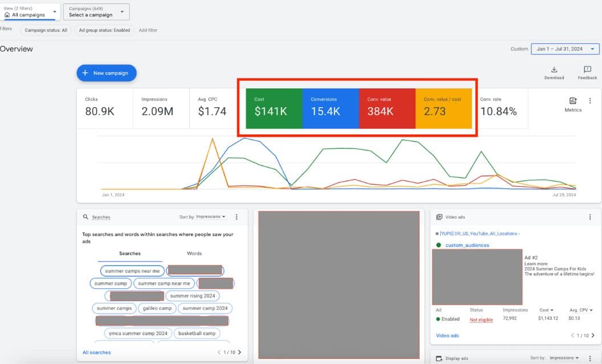Image resolution: width=602 pixels, height=364 pixels.
Task: Click the 'summer camps near me' search chip
Action: 132,271
